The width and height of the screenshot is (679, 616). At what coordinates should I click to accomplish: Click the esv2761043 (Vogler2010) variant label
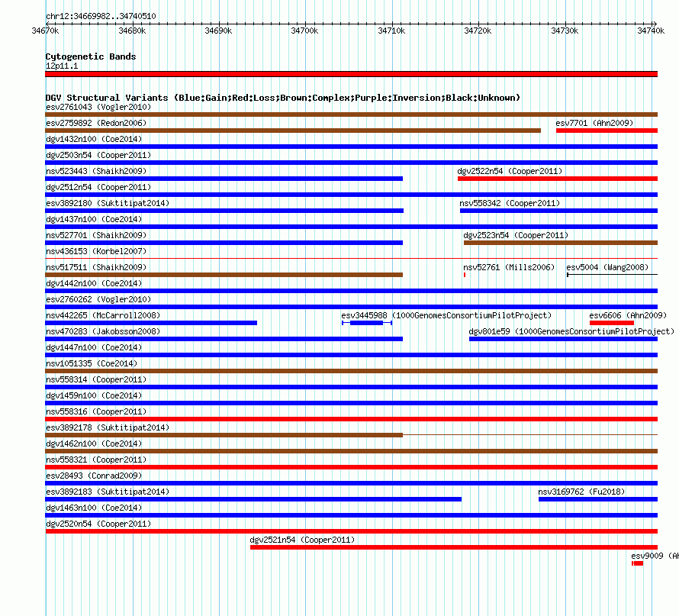coord(98,107)
